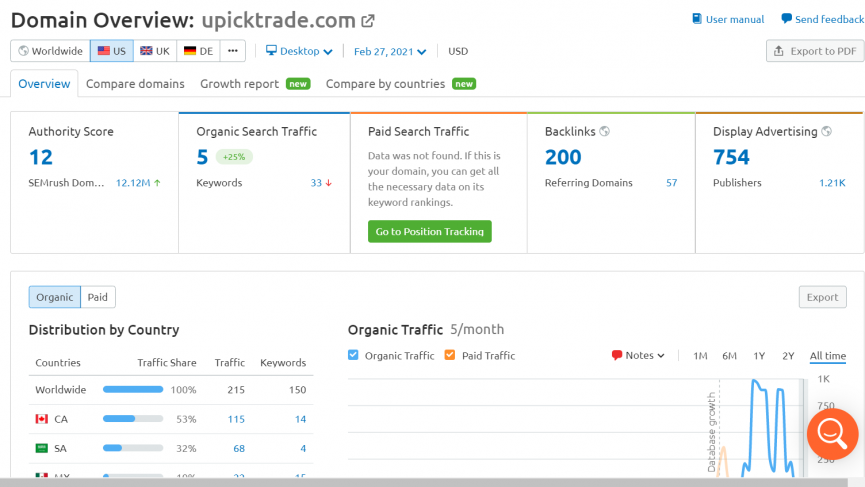Click the Desktop monitor icon
Screen dimensions: 865x487
(x=271, y=50)
